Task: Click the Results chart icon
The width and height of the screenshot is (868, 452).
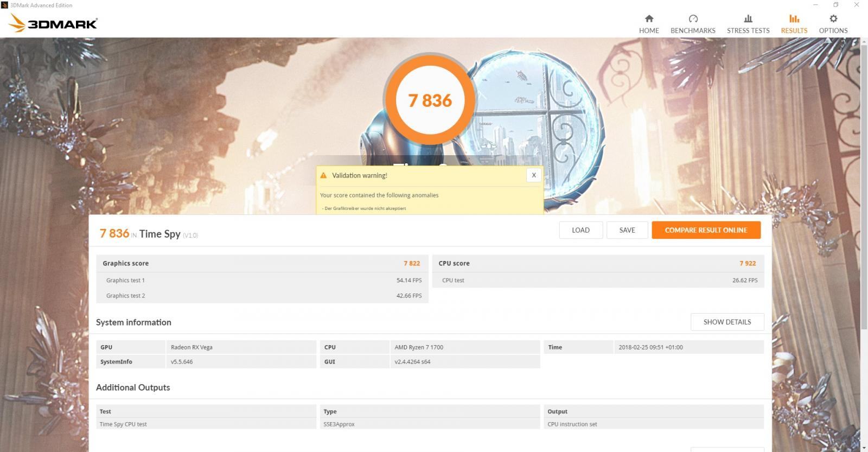Action: click(x=794, y=18)
